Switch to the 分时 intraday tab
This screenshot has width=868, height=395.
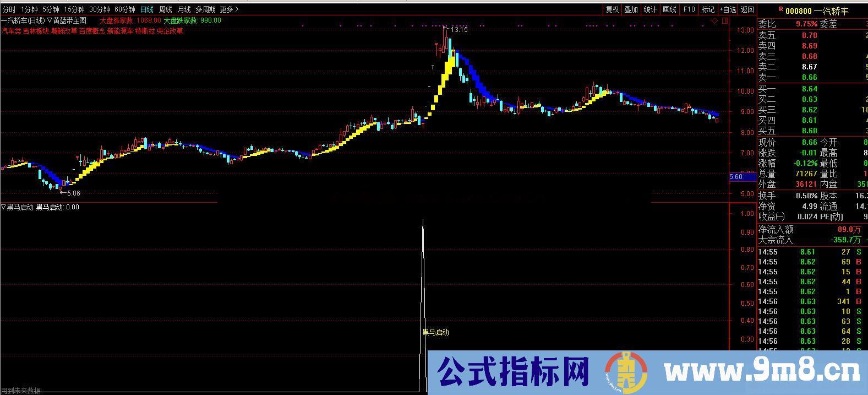click(x=9, y=9)
